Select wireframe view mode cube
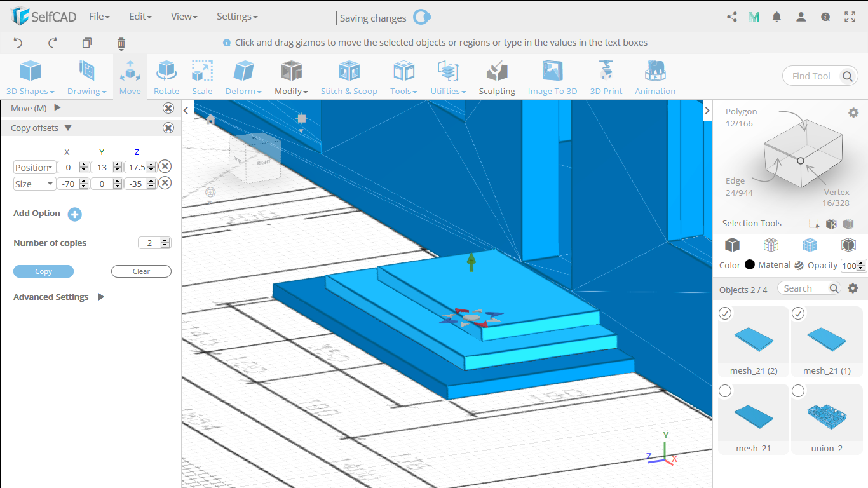868x488 pixels. click(771, 245)
